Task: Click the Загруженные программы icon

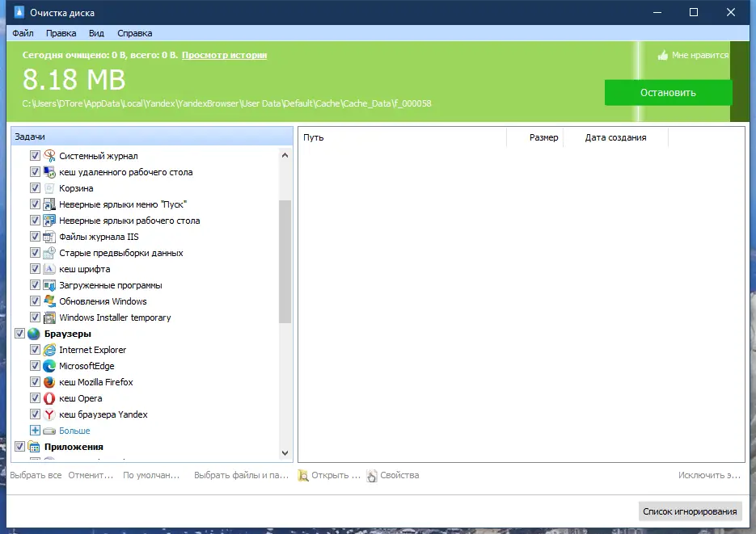Action: coord(49,285)
